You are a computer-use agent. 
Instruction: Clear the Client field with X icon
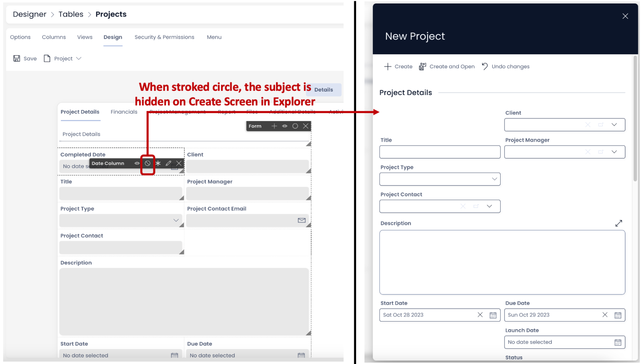tap(588, 125)
